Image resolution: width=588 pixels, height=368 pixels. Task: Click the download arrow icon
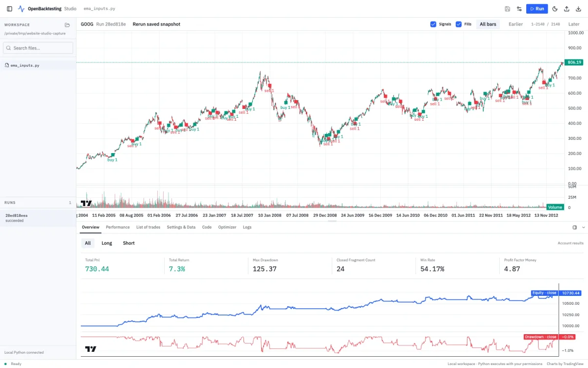point(579,9)
